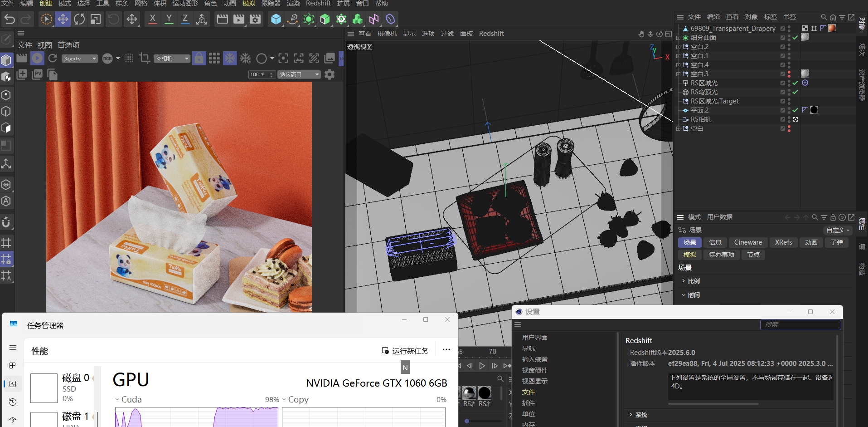Click the render view clapperboard icon

pos(222,19)
